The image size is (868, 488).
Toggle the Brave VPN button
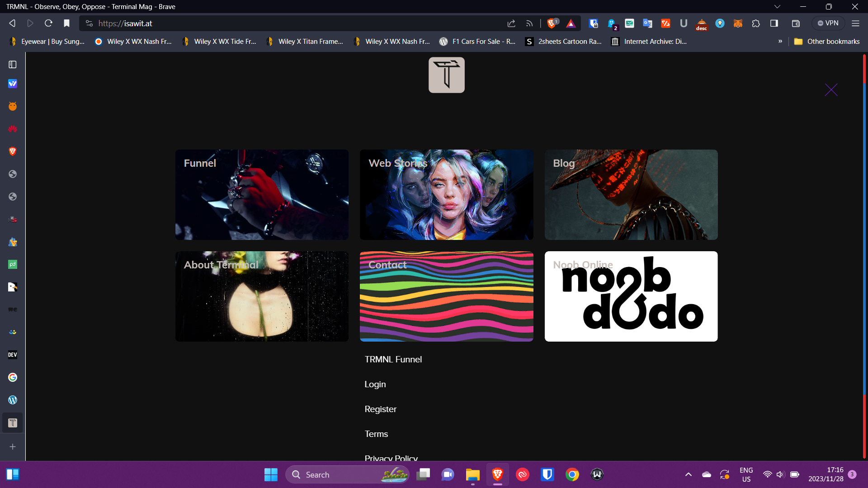tap(828, 23)
